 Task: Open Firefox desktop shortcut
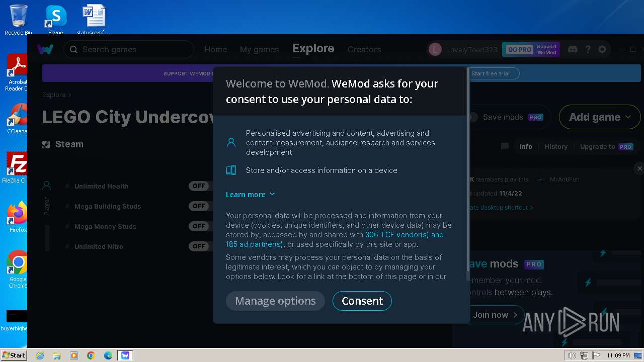[18, 217]
